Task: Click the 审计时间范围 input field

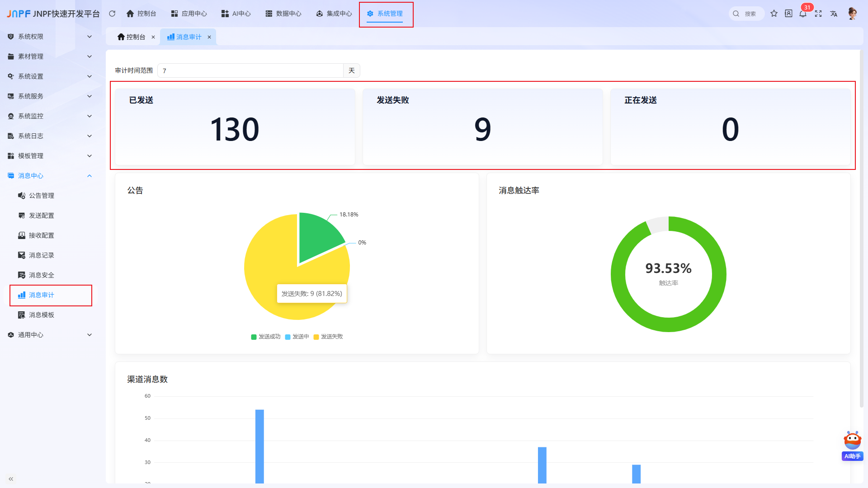Action: 250,70
